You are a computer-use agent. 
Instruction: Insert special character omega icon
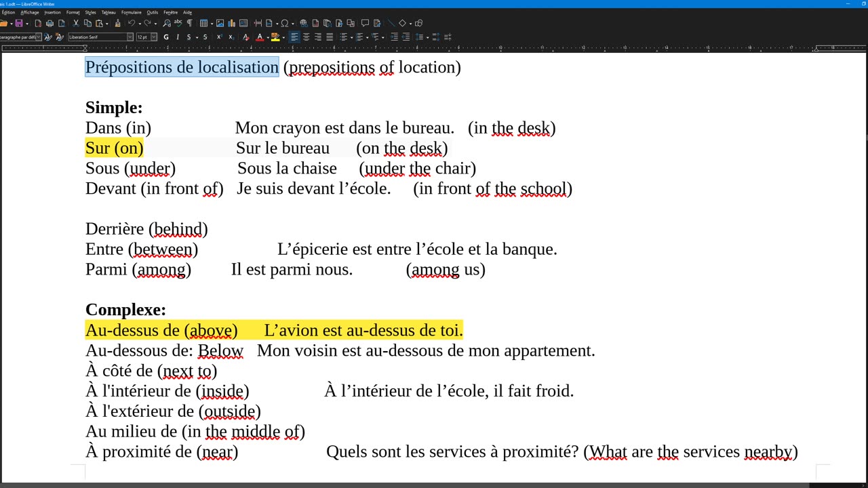coord(285,23)
